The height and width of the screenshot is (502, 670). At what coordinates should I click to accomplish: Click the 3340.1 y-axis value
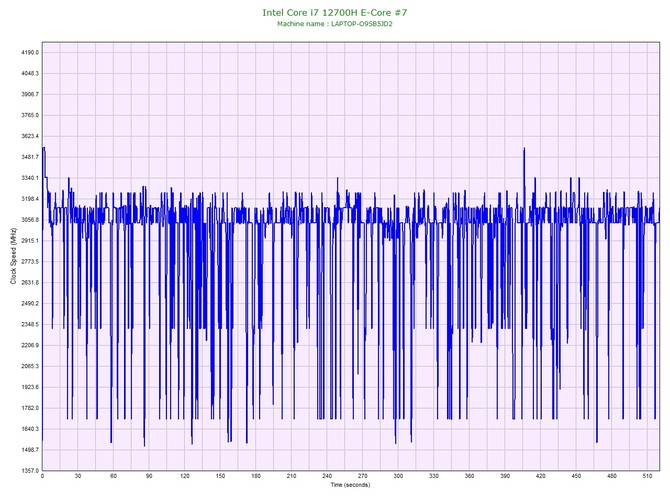coord(30,178)
